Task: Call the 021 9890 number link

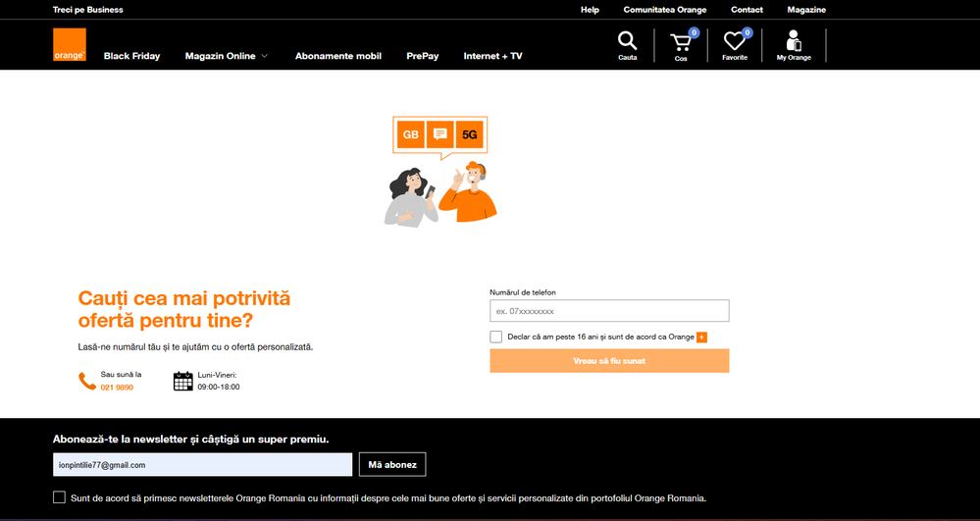Action: (x=117, y=388)
